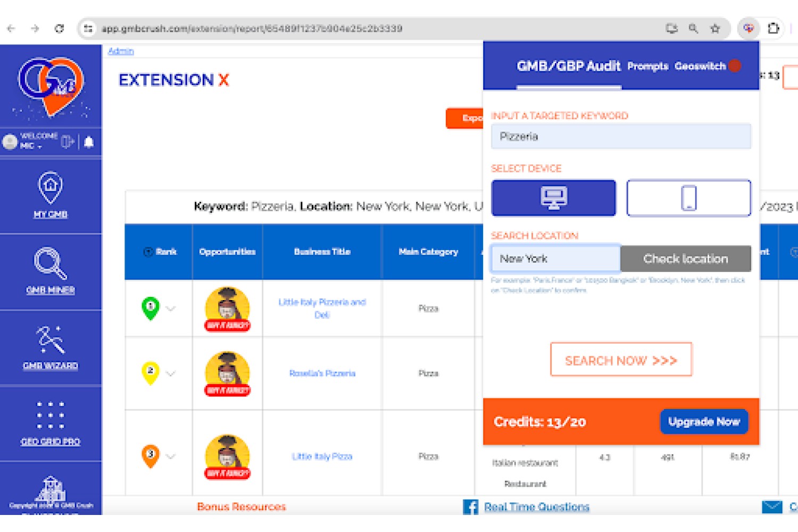Open notifications bell icon

tap(89, 142)
